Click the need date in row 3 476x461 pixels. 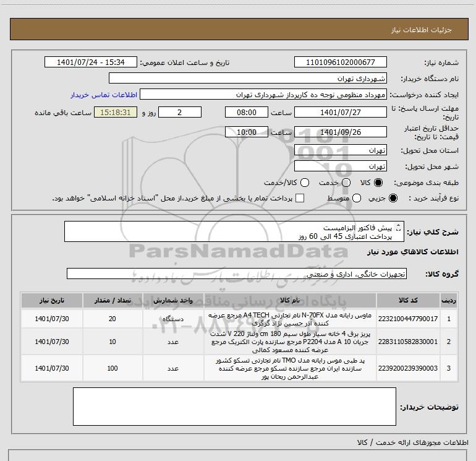pos(51,368)
